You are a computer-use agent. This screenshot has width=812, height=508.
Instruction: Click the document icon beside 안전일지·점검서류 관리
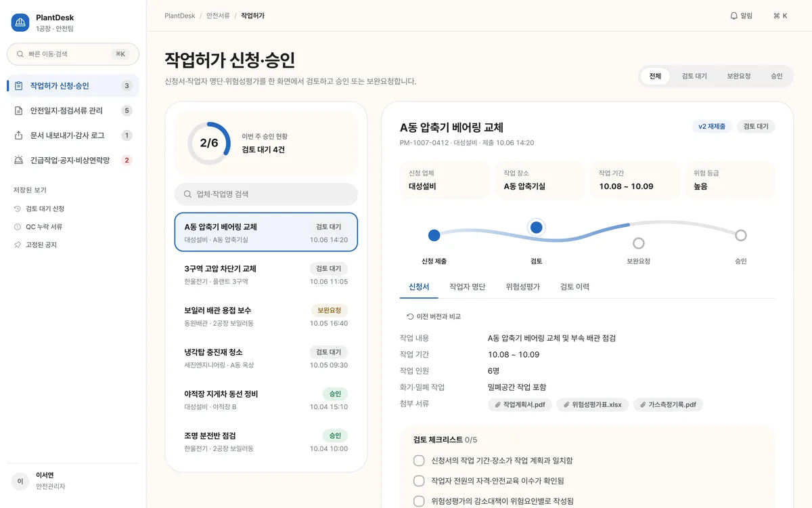pyautogui.click(x=18, y=110)
